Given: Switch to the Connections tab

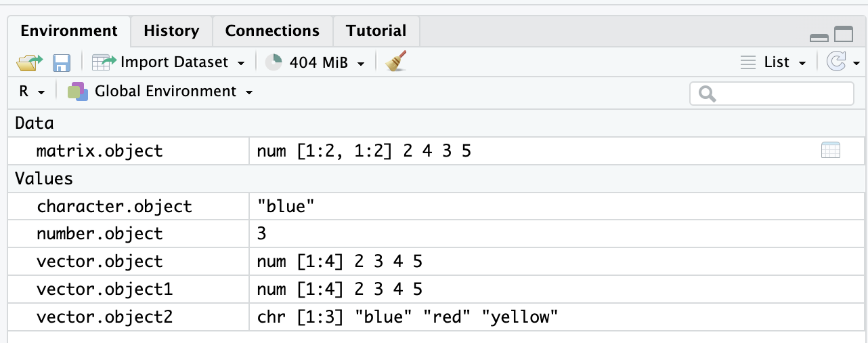Looking at the screenshot, I should coord(272,31).
